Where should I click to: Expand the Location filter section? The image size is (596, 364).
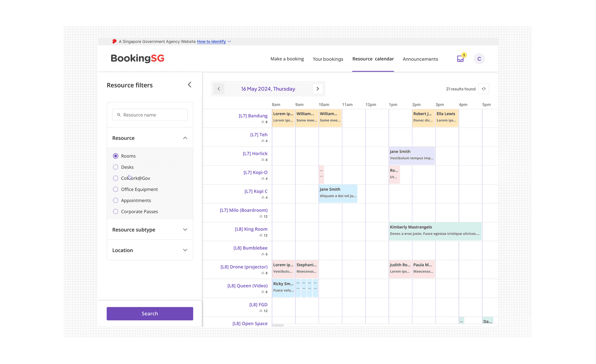185,250
